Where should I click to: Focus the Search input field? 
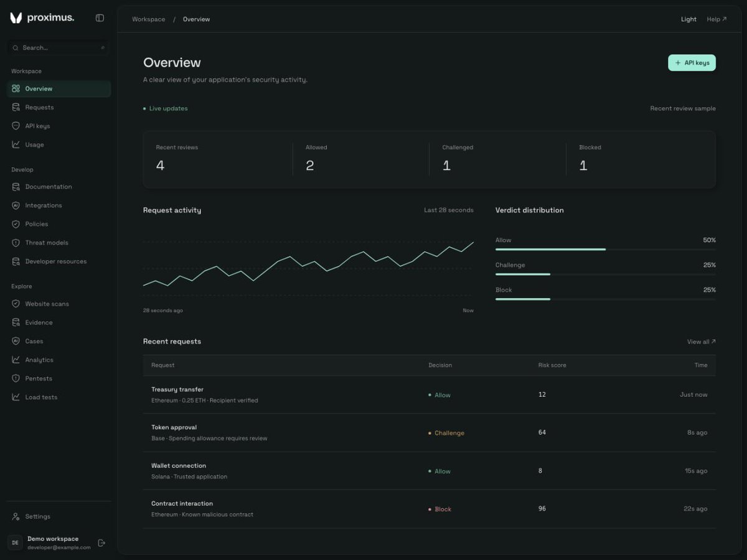tap(59, 48)
